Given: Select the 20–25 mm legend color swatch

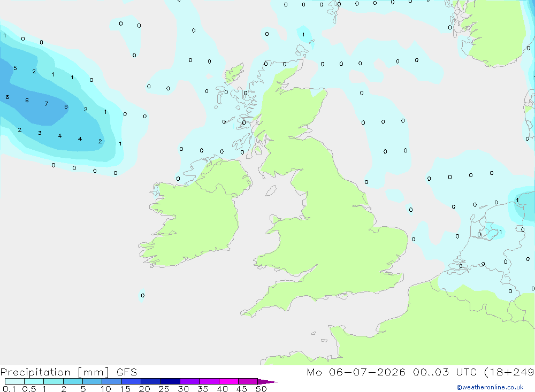Looking at the screenshot, I should [150, 381].
